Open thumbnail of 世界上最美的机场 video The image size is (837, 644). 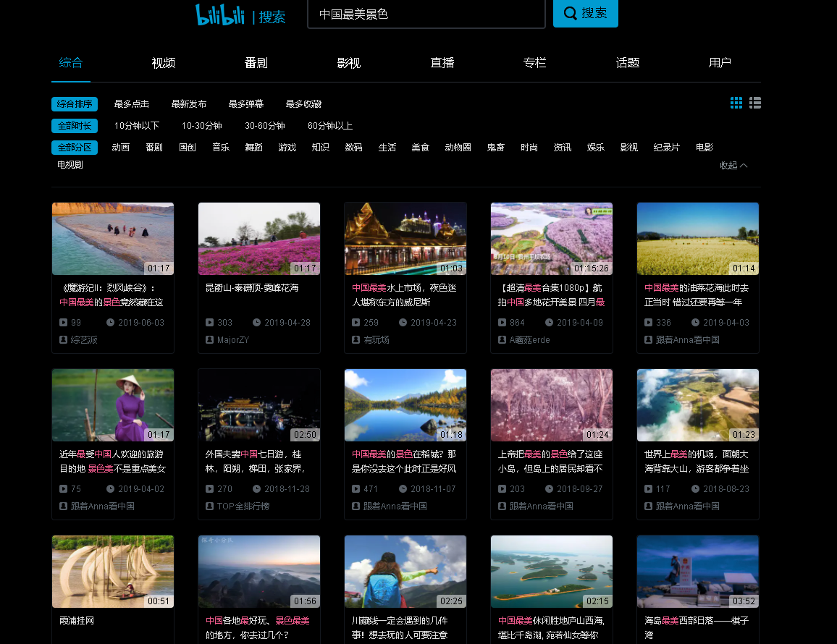pyautogui.click(x=698, y=405)
